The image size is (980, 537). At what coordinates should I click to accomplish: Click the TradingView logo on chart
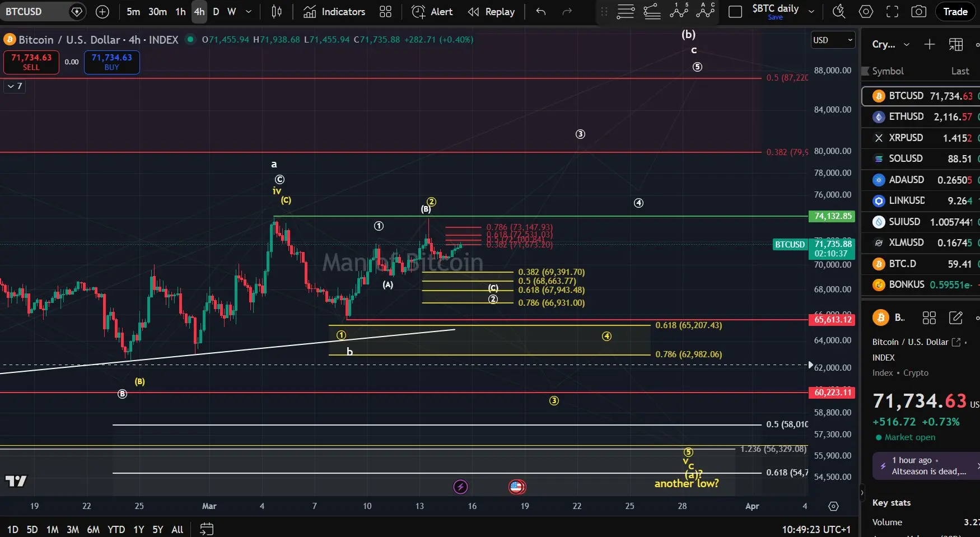16,481
